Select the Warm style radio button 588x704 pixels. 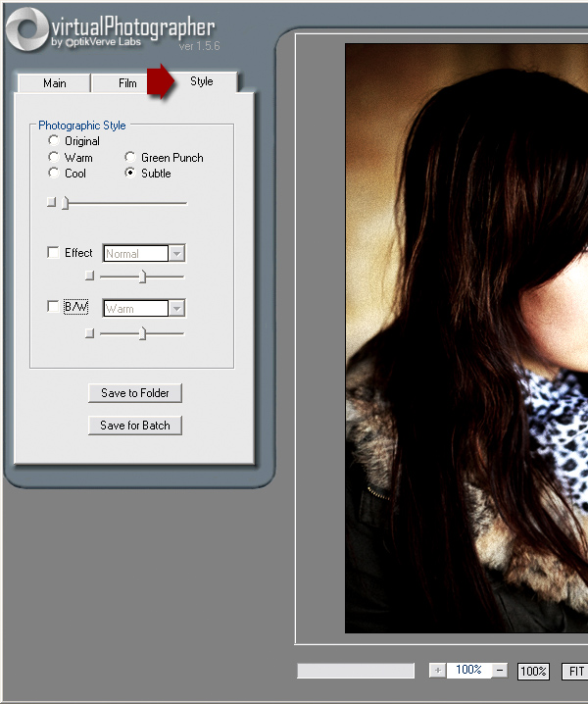coord(54,157)
